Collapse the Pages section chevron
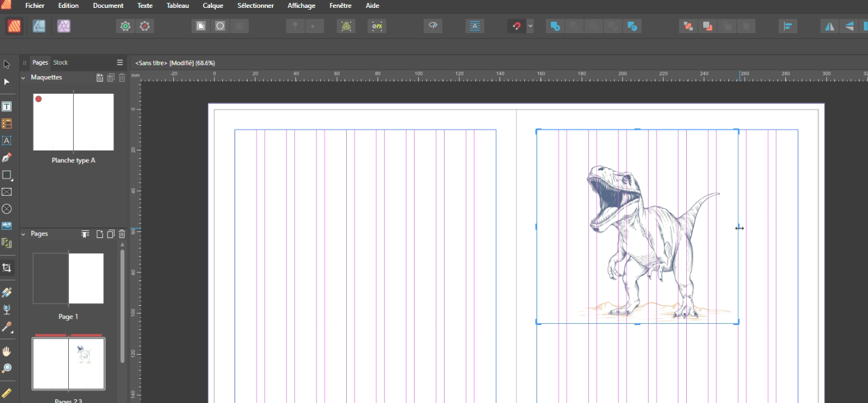This screenshot has height=403, width=868. coord(24,234)
